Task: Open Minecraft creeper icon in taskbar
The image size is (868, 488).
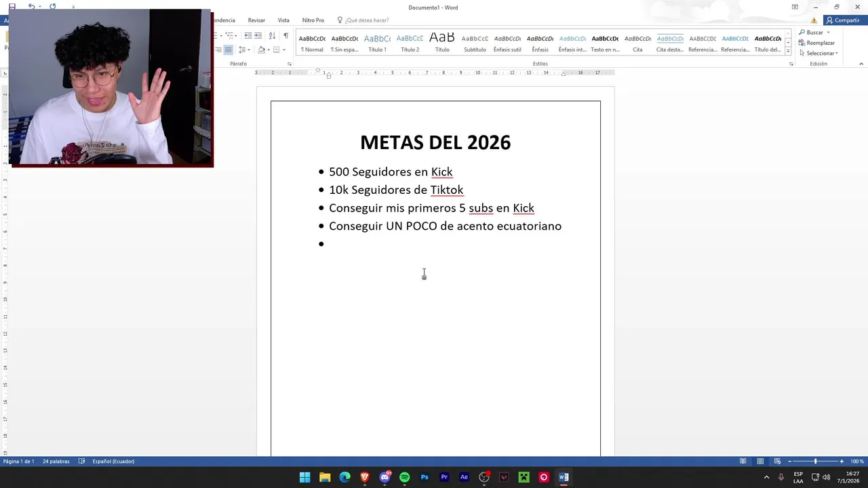Action: 524,477
